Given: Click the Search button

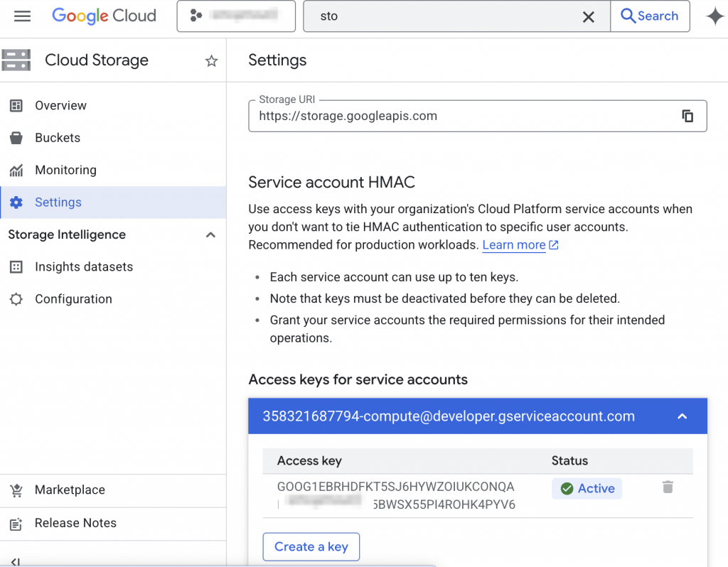Looking at the screenshot, I should pos(650,16).
